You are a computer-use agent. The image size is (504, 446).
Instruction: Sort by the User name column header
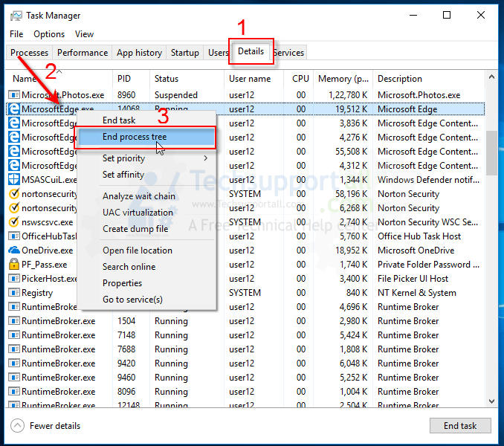click(254, 79)
